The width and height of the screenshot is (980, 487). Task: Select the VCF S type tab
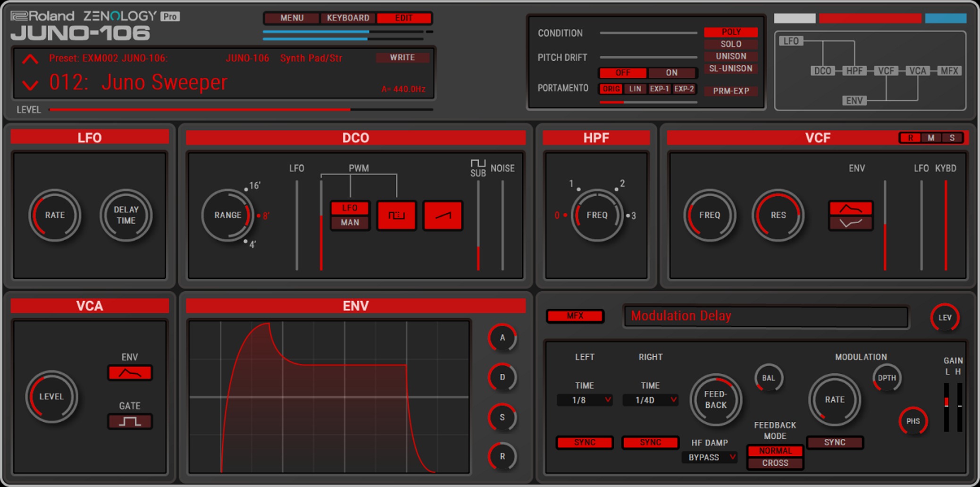click(x=952, y=138)
